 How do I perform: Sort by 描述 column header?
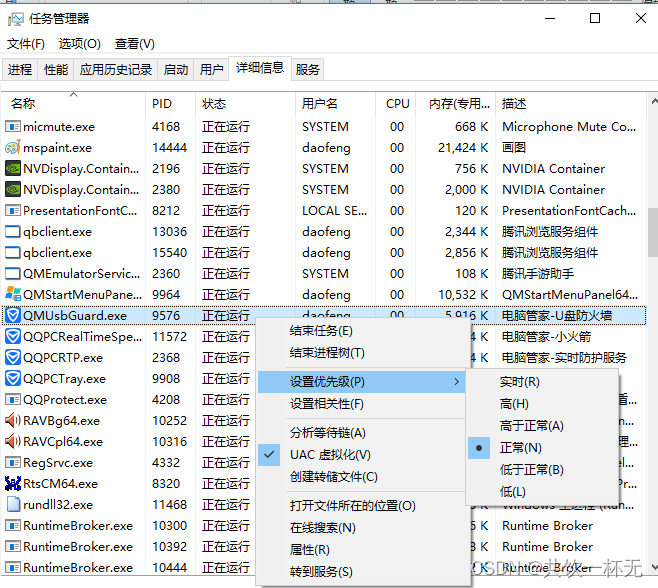point(571,103)
